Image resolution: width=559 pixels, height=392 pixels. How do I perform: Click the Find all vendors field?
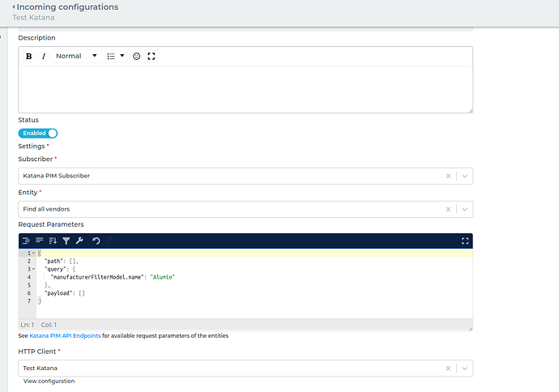coord(245,209)
